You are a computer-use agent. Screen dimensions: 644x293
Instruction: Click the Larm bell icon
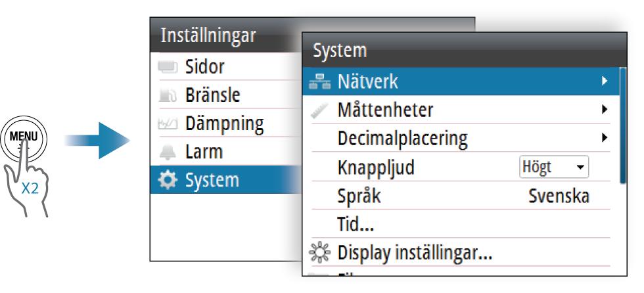168,152
